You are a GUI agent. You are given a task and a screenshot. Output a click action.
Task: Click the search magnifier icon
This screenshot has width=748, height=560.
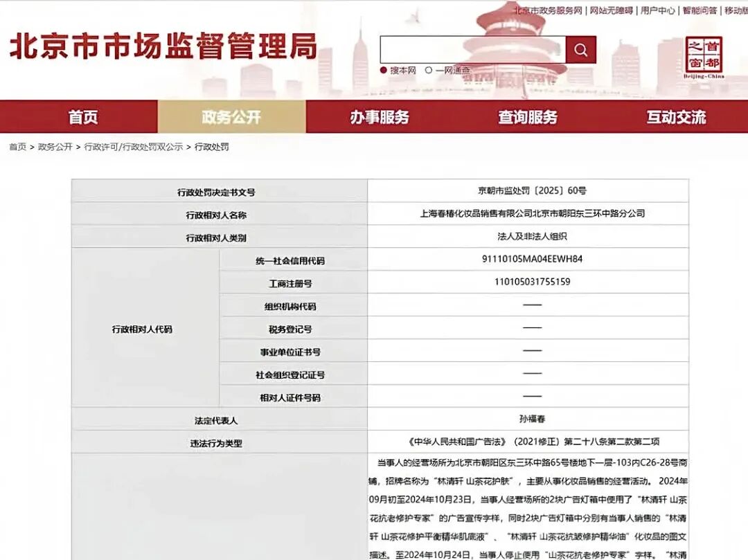[x=580, y=48]
